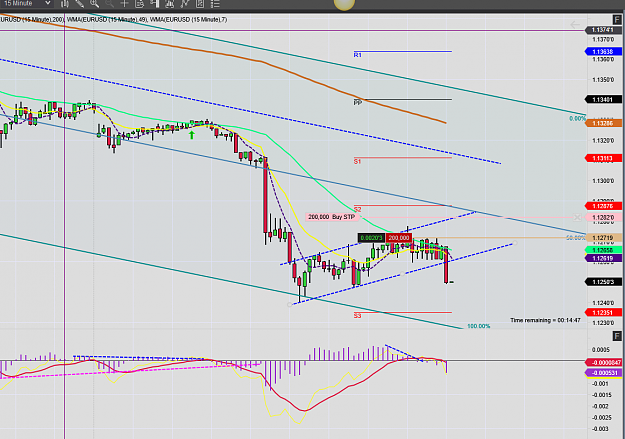Select the lower trendline's middle anchor circle

click(x=402, y=274)
